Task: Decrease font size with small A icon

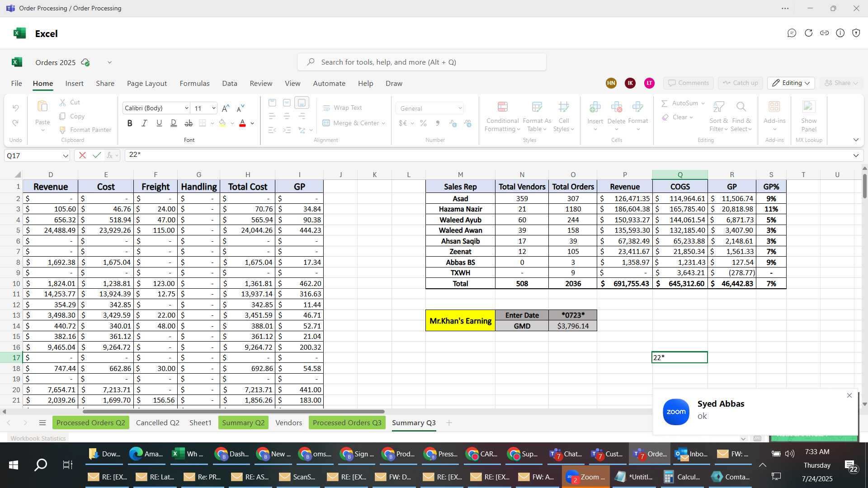Action: coord(241,108)
